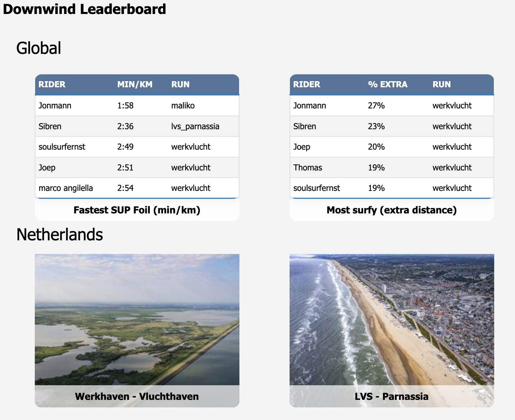Open the lvs_parnassia run entry
Viewport: 515px width, 420px height.
tap(195, 126)
